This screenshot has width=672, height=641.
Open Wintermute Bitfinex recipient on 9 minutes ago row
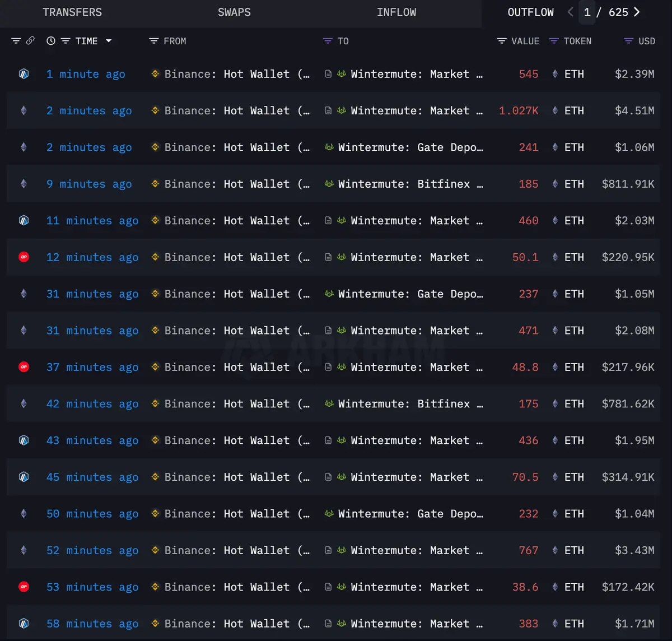coord(410,184)
